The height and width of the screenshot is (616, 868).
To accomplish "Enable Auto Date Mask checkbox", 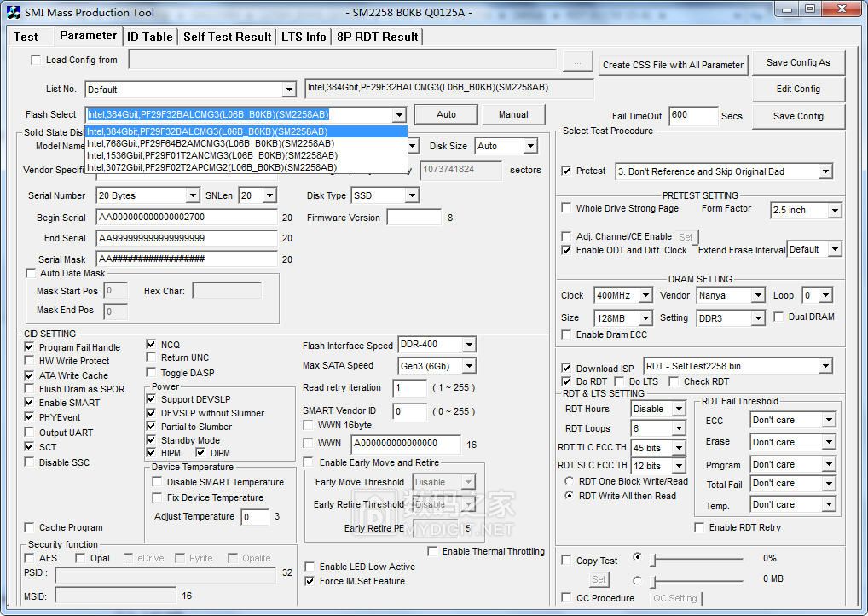I will pos(31,273).
